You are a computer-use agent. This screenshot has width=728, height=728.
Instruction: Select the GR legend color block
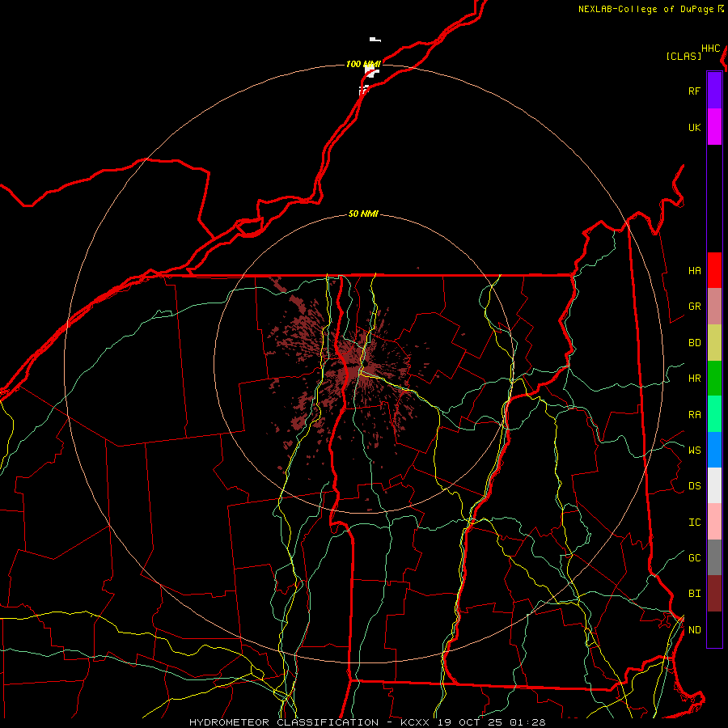click(714, 307)
